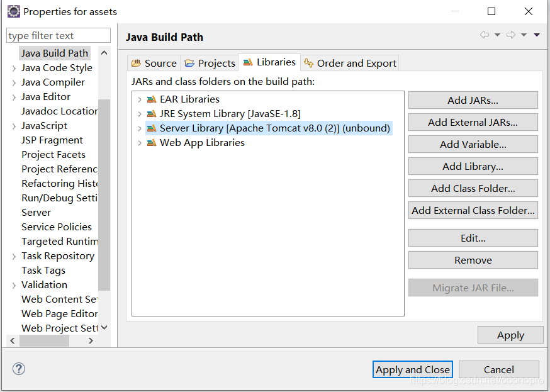Viewport: 550px width, 392px height.
Task: Click Add Class Folder... button
Action: [x=473, y=188]
